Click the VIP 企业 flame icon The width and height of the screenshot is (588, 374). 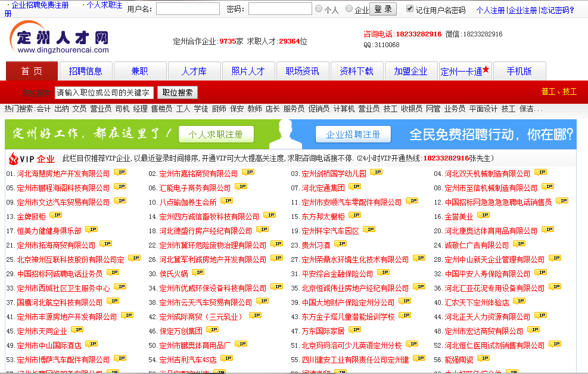click(x=14, y=159)
